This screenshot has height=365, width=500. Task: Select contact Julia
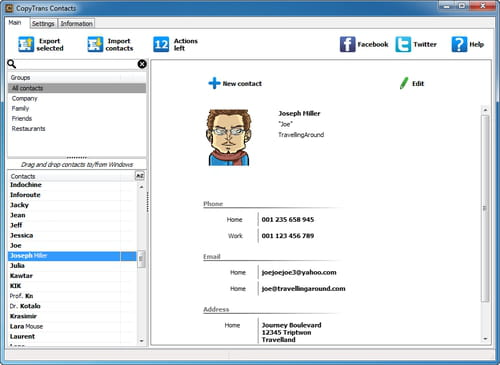72,266
